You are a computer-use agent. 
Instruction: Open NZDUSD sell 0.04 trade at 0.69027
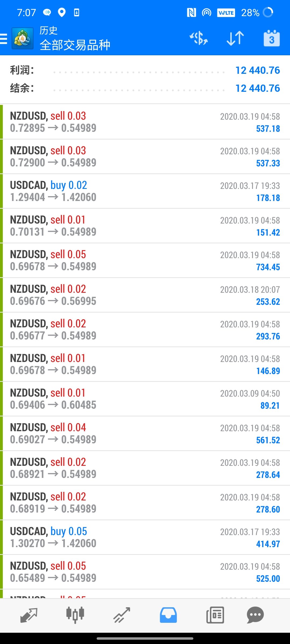click(x=145, y=433)
